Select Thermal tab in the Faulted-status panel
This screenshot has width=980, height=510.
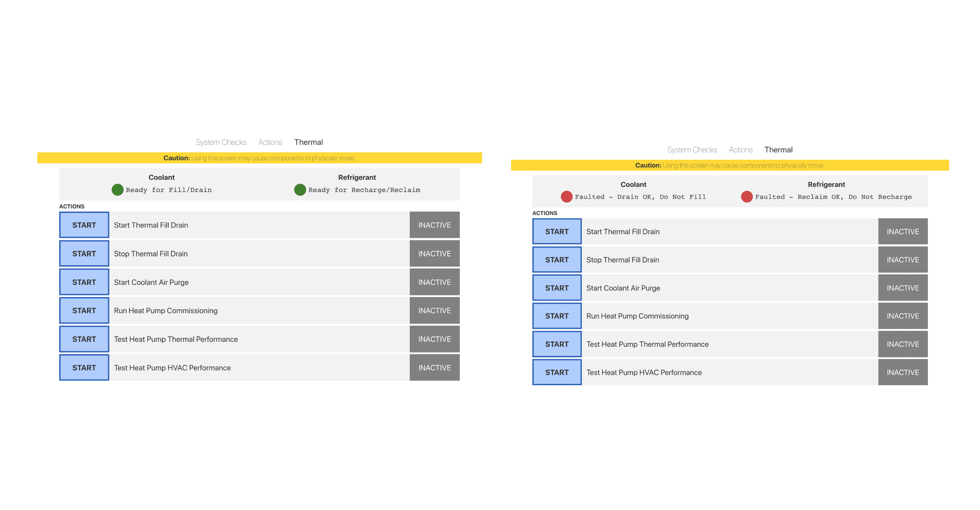[778, 150]
